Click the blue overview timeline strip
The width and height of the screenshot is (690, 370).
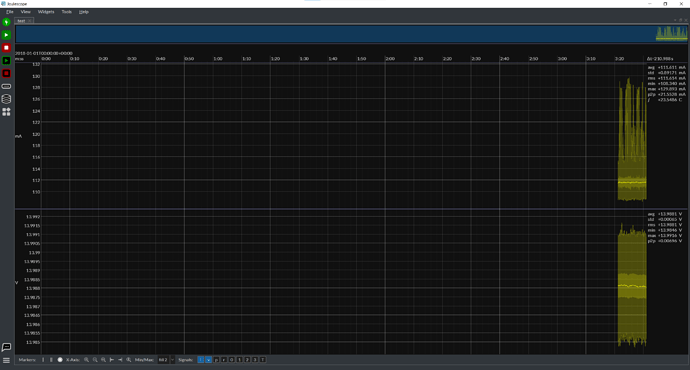(351, 34)
